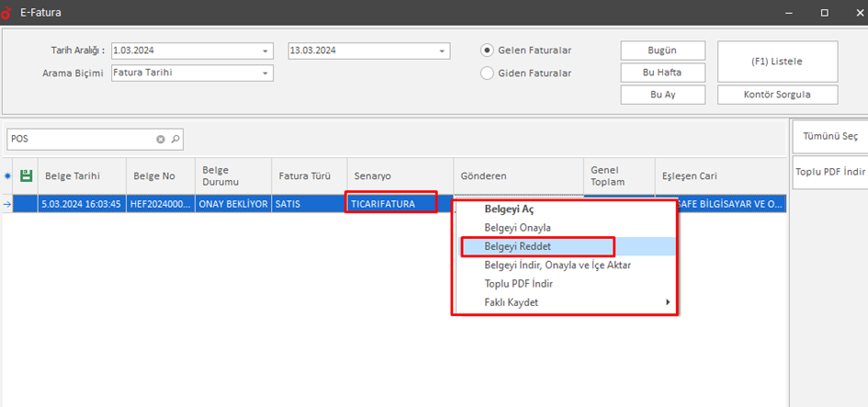Open the end date 13.03.2024 dropdown
The height and width of the screenshot is (407, 868).
[442, 51]
